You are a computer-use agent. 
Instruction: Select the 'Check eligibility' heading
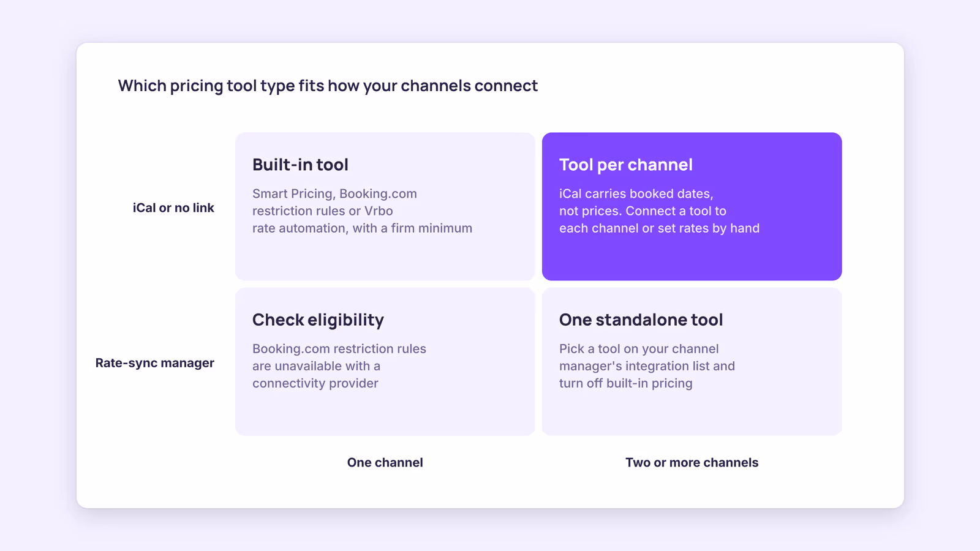318,320
